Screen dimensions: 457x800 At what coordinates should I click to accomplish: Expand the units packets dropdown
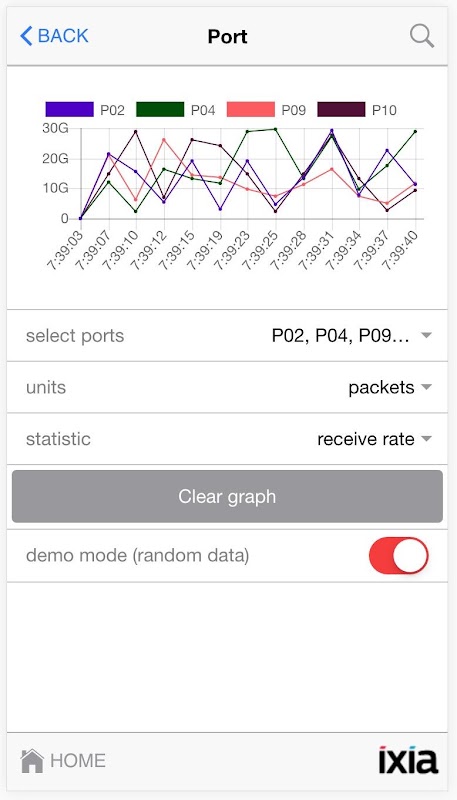[426, 387]
